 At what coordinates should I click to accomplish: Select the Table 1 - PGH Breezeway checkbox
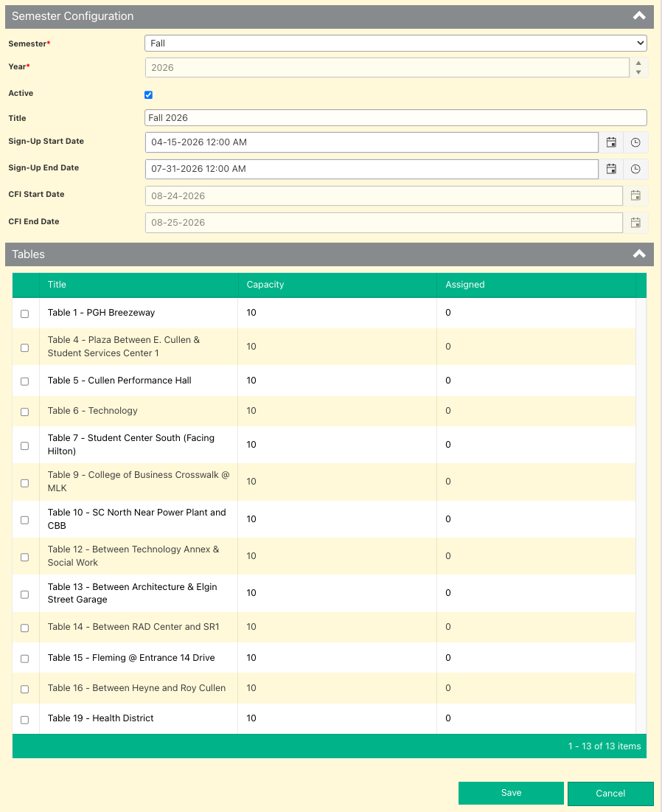coord(25,313)
